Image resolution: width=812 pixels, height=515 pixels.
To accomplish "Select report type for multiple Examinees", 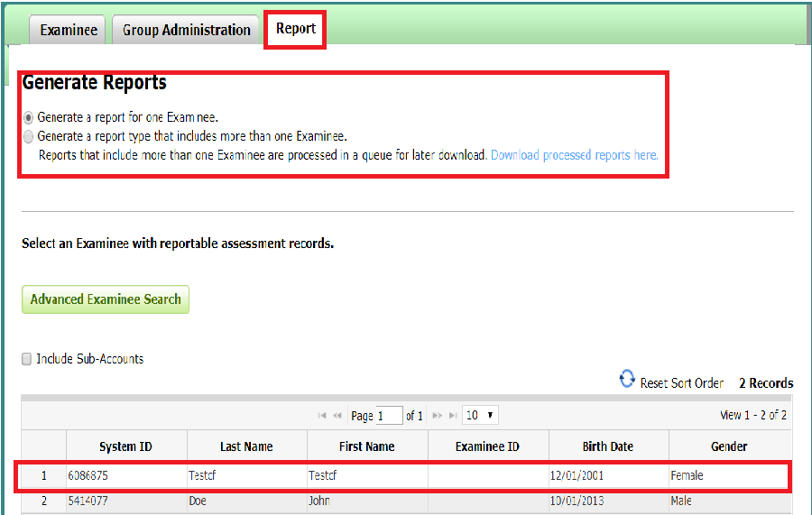I will tap(29, 137).
